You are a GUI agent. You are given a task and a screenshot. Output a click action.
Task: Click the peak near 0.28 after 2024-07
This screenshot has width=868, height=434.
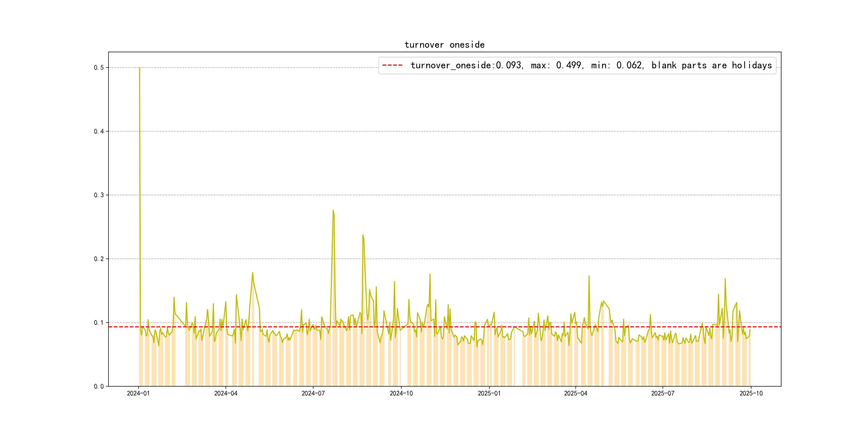(x=333, y=211)
